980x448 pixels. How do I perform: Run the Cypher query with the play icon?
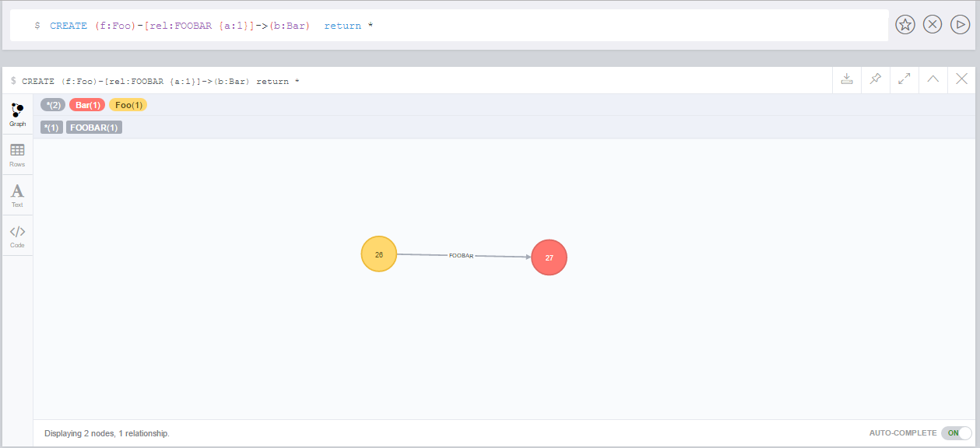pos(959,24)
